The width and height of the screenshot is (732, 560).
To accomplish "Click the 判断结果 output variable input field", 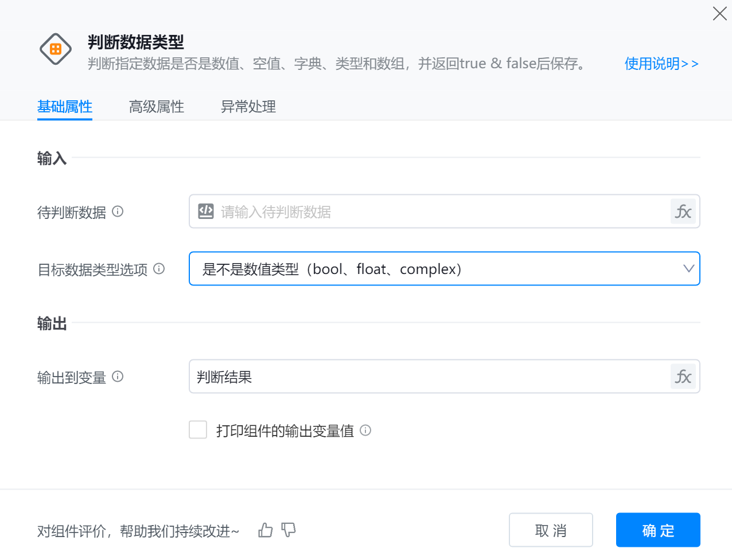I will pyautogui.click(x=430, y=377).
